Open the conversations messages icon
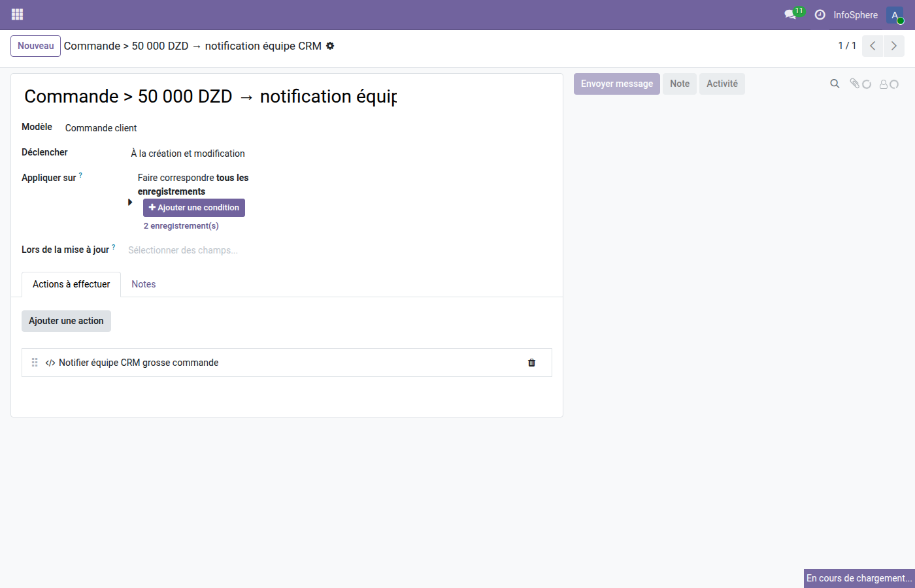The width and height of the screenshot is (915, 588). click(x=791, y=14)
